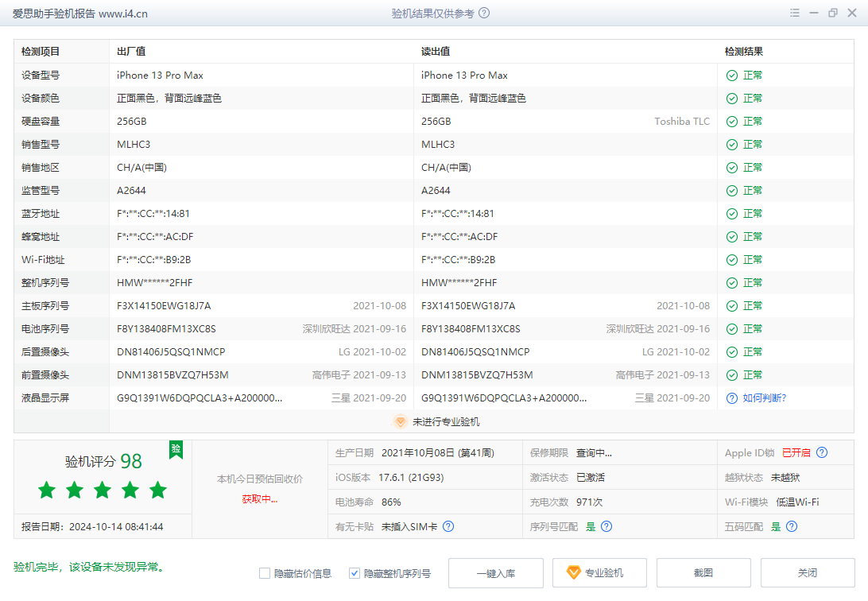The width and height of the screenshot is (868, 601).
Task: Click help icon next to 验机结果仅供参考
Action: (x=484, y=14)
